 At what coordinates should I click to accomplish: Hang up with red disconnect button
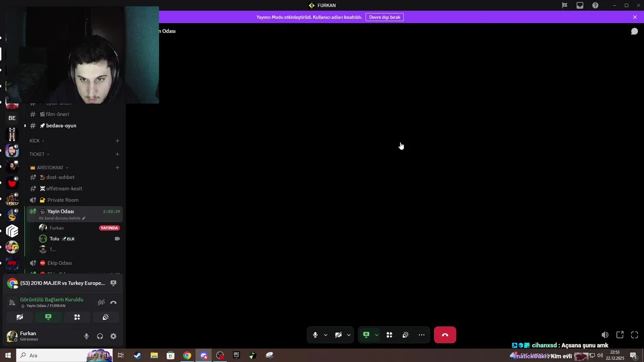click(x=445, y=335)
